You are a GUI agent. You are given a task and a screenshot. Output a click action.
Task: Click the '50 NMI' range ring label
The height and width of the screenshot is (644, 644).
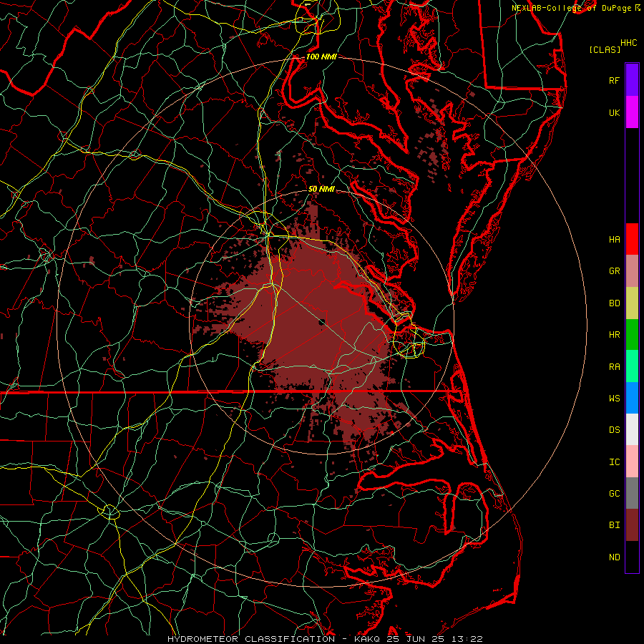coord(321,189)
